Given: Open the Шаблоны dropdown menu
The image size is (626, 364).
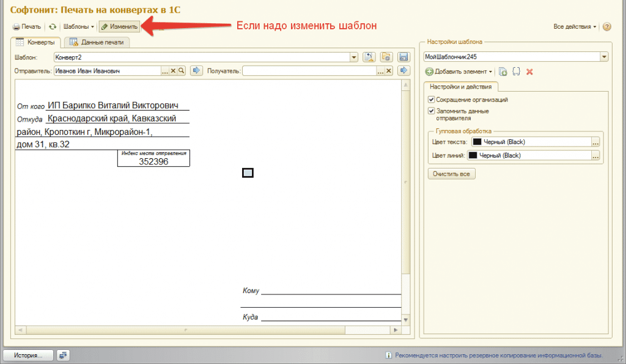Looking at the screenshot, I should pyautogui.click(x=79, y=27).
